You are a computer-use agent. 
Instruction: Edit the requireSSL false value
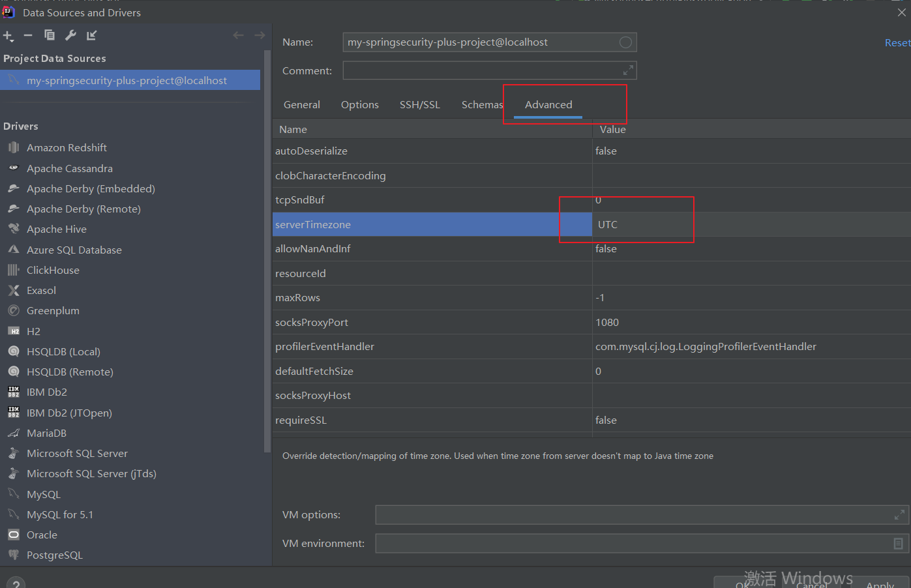click(751, 420)
